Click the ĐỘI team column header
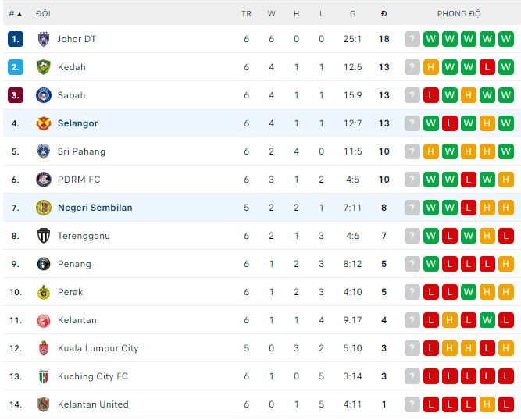The width and height of the screenshot is (521, 420). click(43, 13)
